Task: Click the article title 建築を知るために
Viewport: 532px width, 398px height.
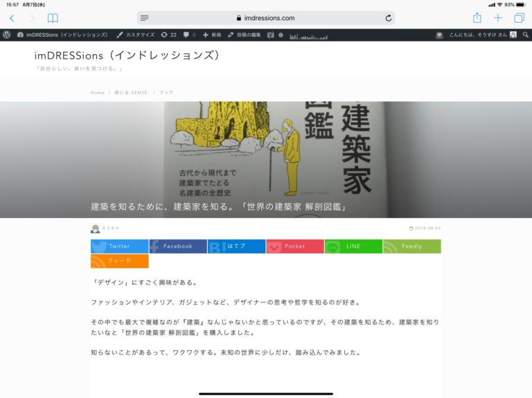Action: (218, 206)
